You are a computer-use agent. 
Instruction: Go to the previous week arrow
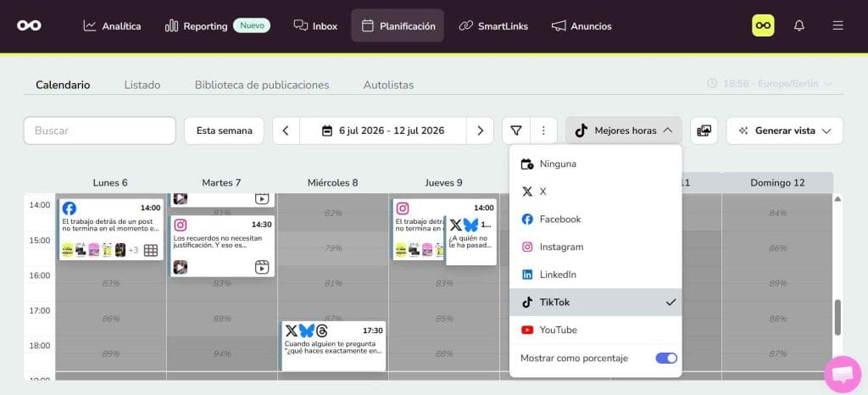[x=286, y=131]
